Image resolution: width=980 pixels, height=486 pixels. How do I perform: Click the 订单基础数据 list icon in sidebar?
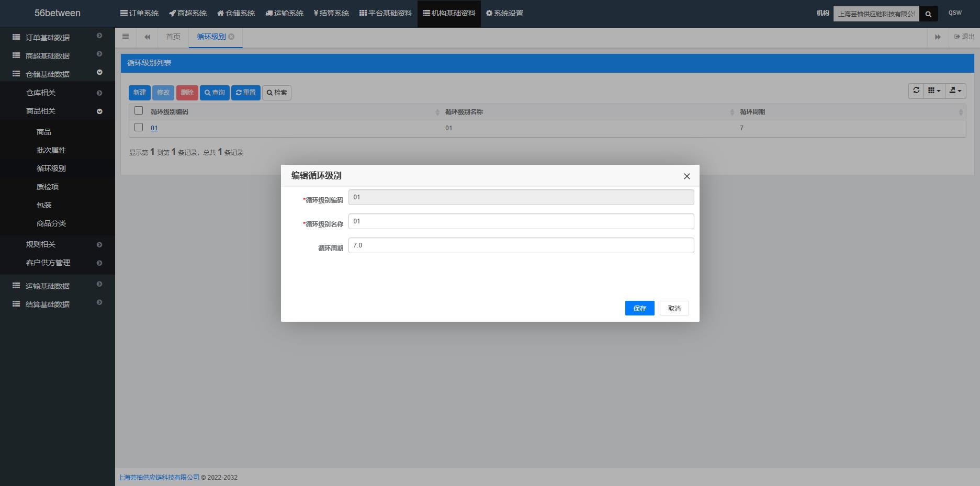tap(16, 37)
